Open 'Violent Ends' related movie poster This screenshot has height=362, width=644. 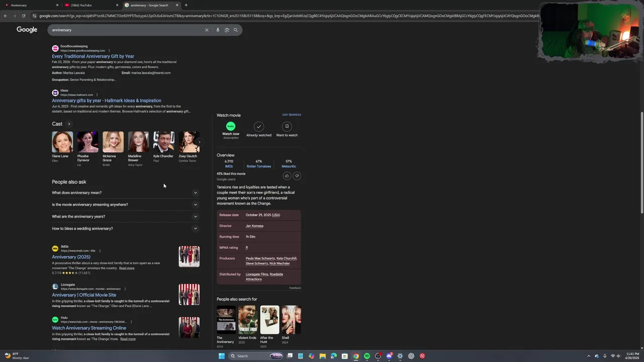(248, 320)
